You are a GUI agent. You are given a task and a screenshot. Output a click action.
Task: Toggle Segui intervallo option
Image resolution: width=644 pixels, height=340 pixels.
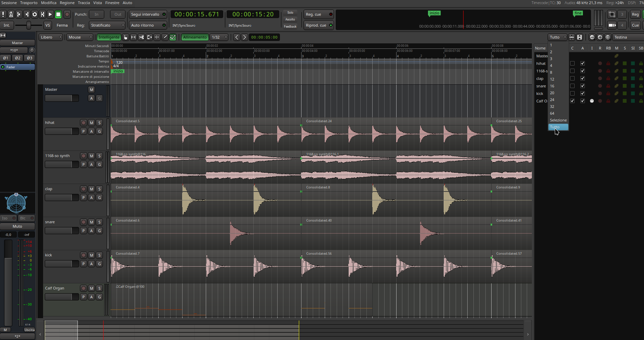pos(148,14)
